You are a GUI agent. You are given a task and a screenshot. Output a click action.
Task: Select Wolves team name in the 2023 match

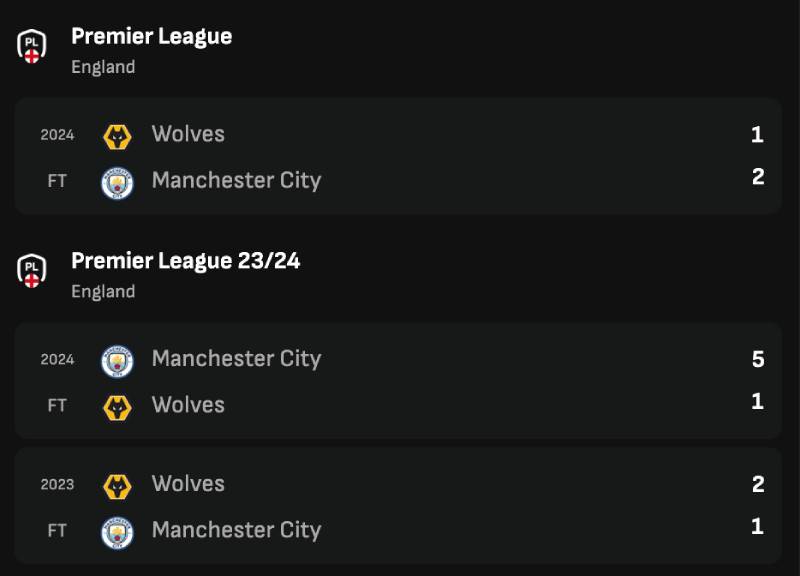[x=188, y=484]
